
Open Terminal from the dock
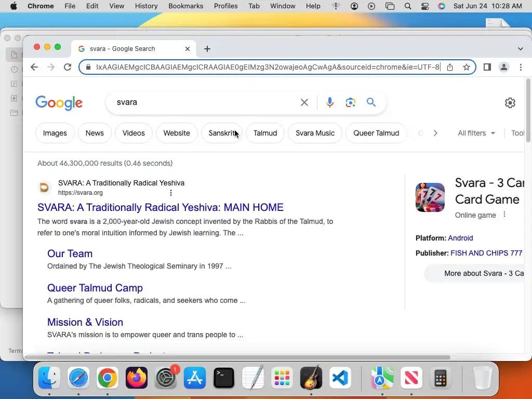(x=224, y=378)
